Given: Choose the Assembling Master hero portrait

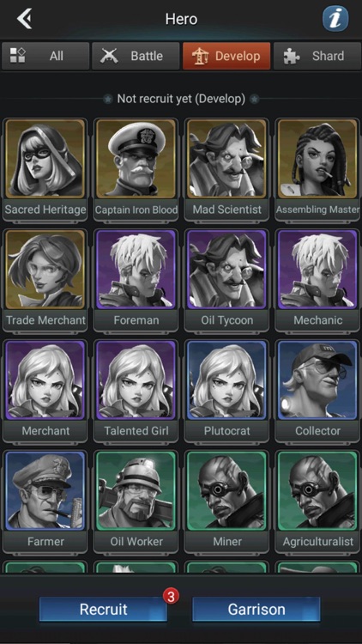Looking at the screenshot, I should point(317,159).
